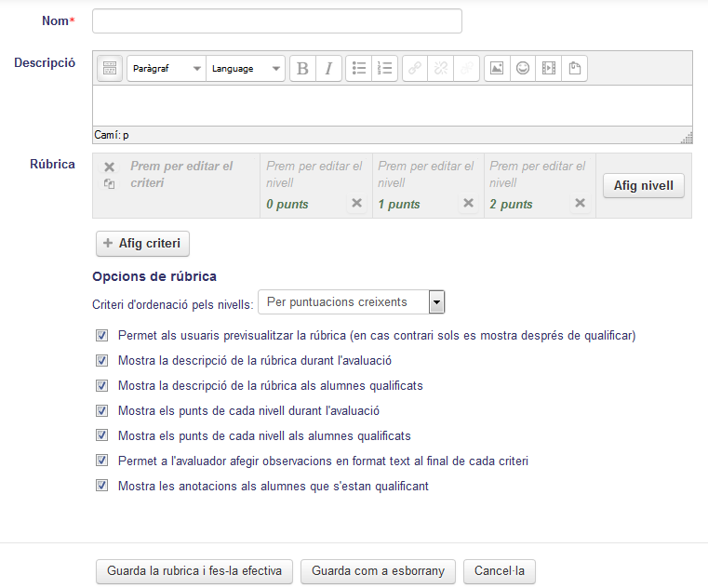Viewport: 708px width, 588px height.
Task: Edit the criterion text 'Prem per editar el criteri'
Action: [181, 174]
